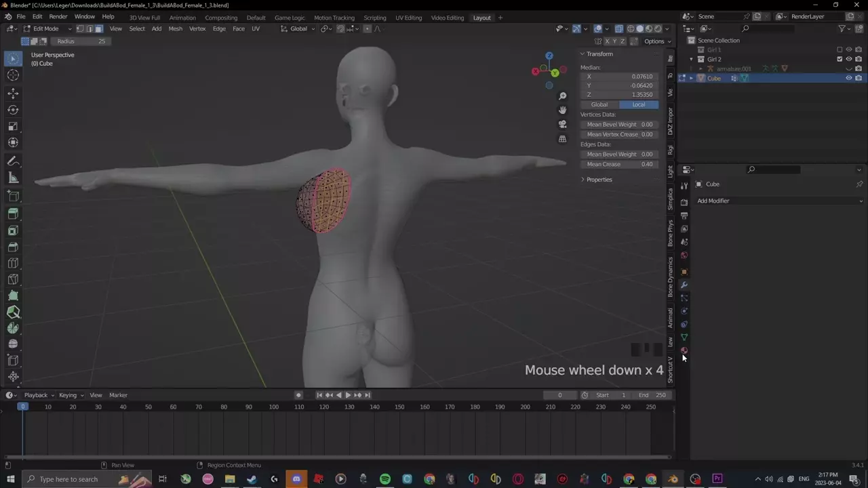The height and width of the screenshot is (488, 868).
Task: Select the Measure tool
Action: coord(13,178)
